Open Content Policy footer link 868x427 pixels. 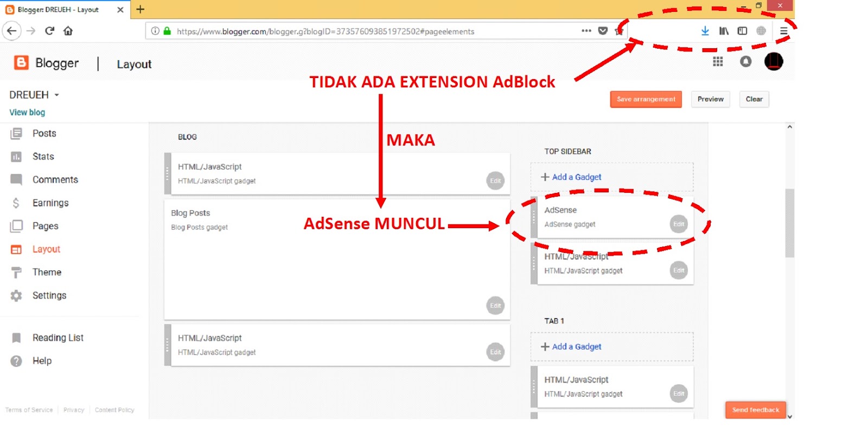pos(114,410)
